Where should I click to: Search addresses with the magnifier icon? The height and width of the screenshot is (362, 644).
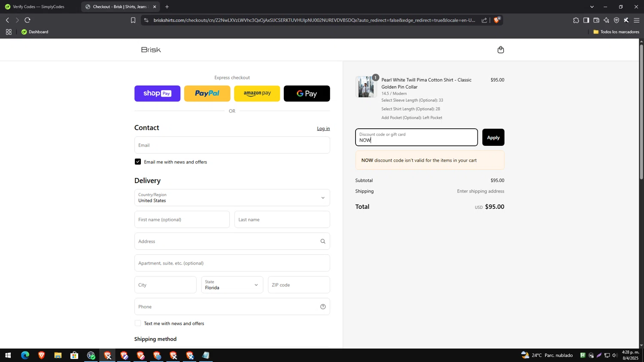click(x=323, y=241)
